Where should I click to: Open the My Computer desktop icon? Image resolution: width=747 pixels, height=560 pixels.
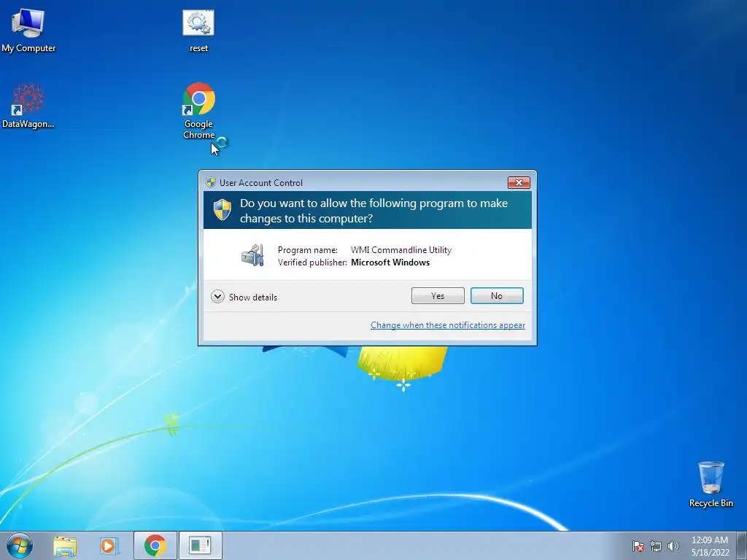pyautogui.click(x=28, y=29)
